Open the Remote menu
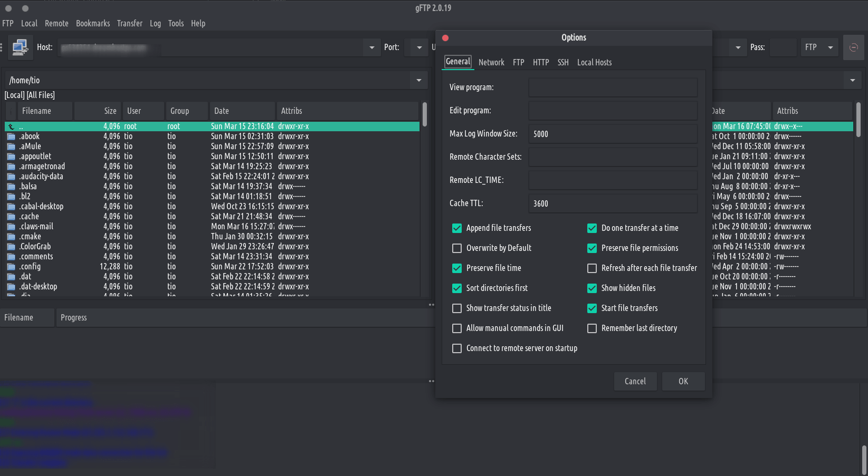This screenshot has width=868, height=476. [56, 23]
